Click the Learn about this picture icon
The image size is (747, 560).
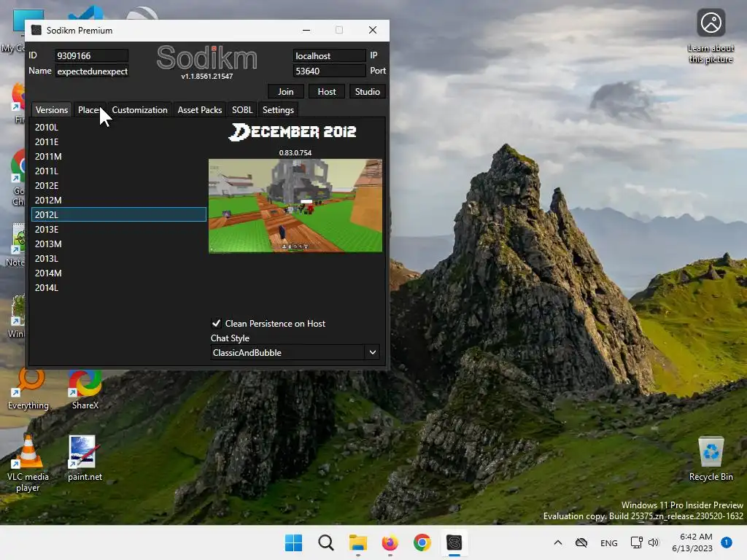tap(711, 36)
